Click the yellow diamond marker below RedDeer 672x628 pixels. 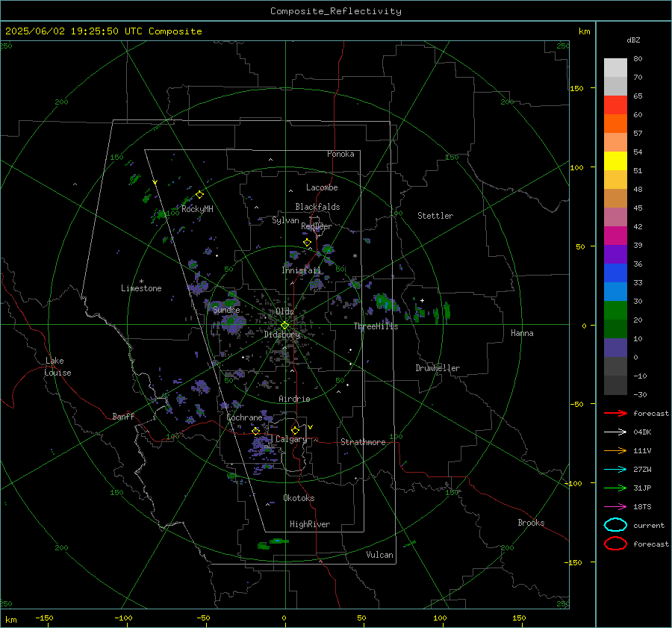(308, 243)
